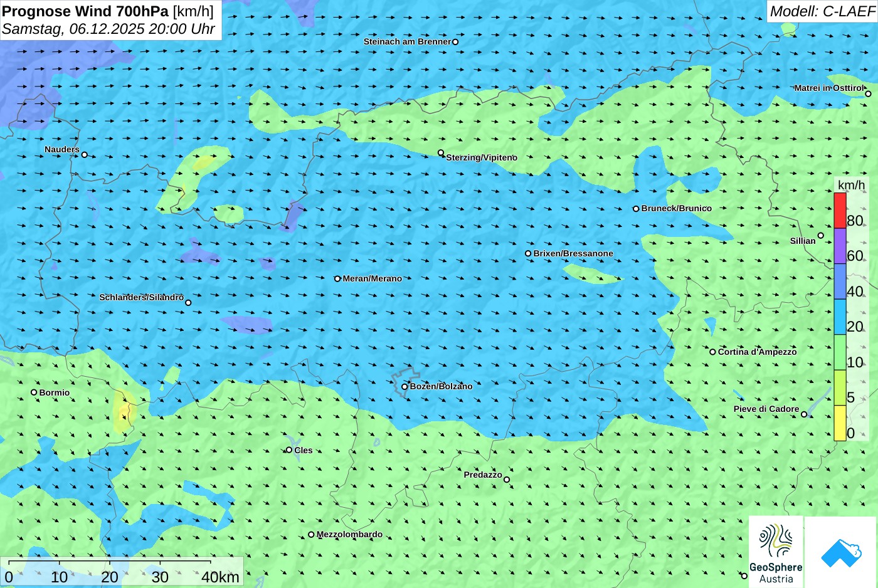Click the cyan 20 km/h legend swatch
The width and height of the screenshot is (878, 588).
pyautogui.click(x=840, y=317)
